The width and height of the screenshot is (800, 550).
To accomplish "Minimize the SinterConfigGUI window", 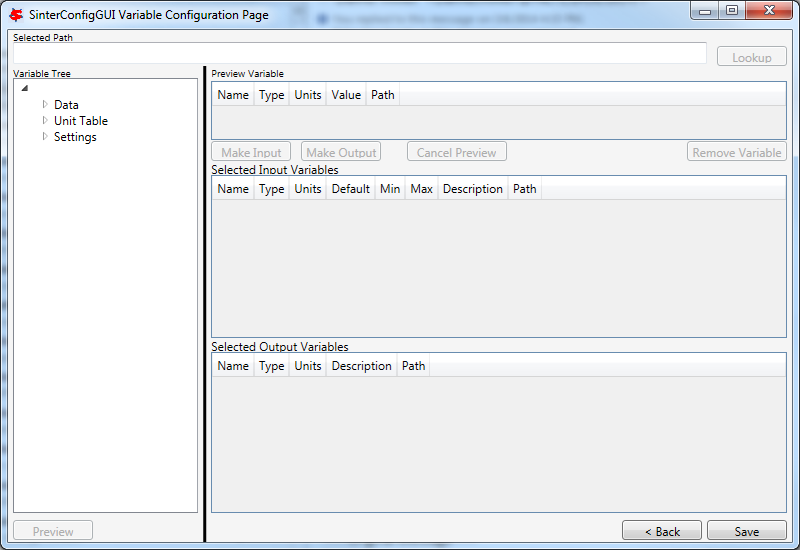I will click(705, 10).
